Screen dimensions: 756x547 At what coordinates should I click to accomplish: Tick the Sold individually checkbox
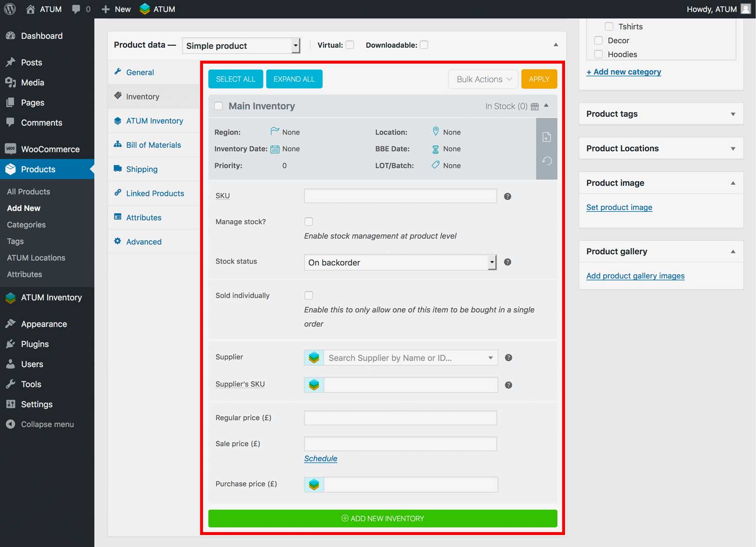309,295
